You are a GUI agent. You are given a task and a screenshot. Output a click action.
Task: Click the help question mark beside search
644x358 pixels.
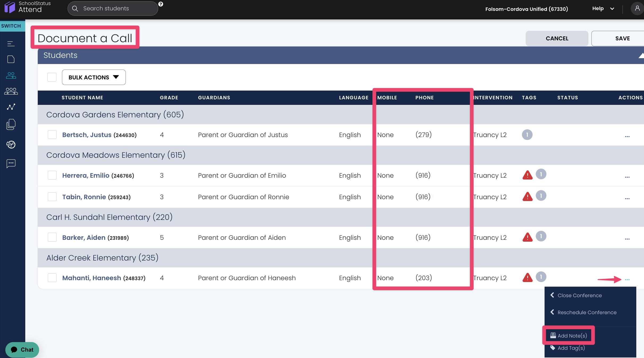(161, 4)
